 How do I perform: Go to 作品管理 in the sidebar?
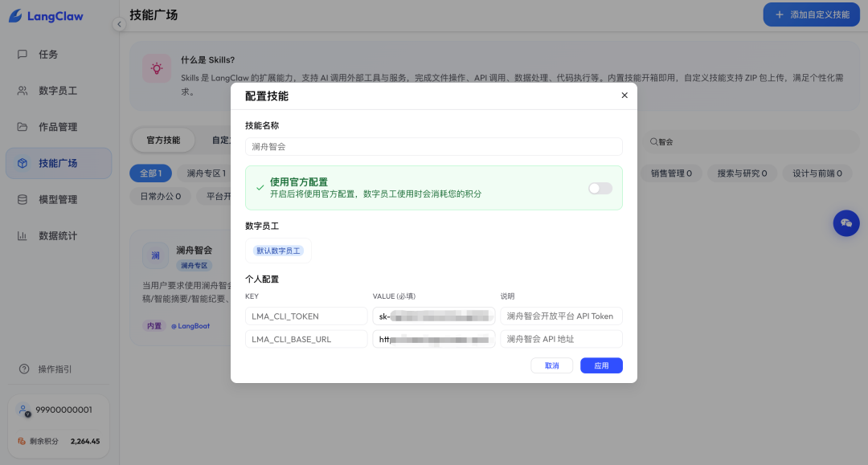58,127
